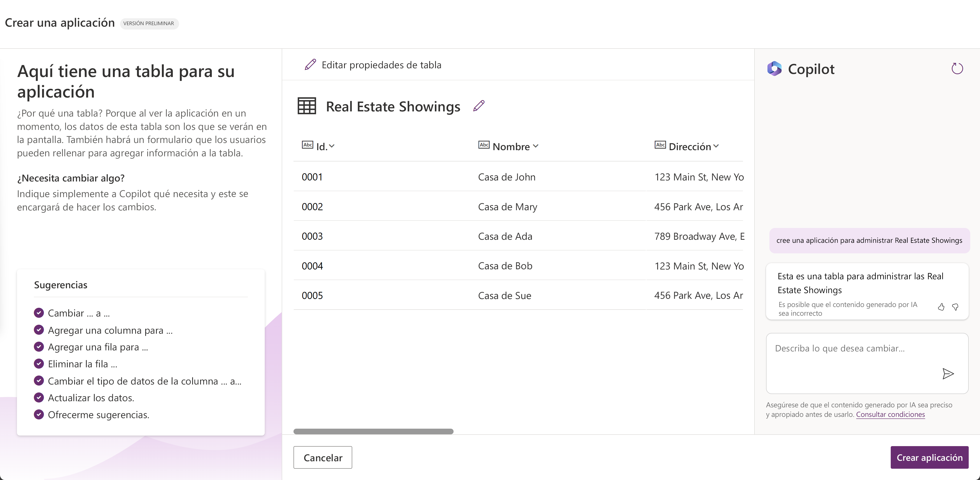Click the Abc type icon of Nombre column
This screenshot has width=980, height=480.
tap(484, 145)
